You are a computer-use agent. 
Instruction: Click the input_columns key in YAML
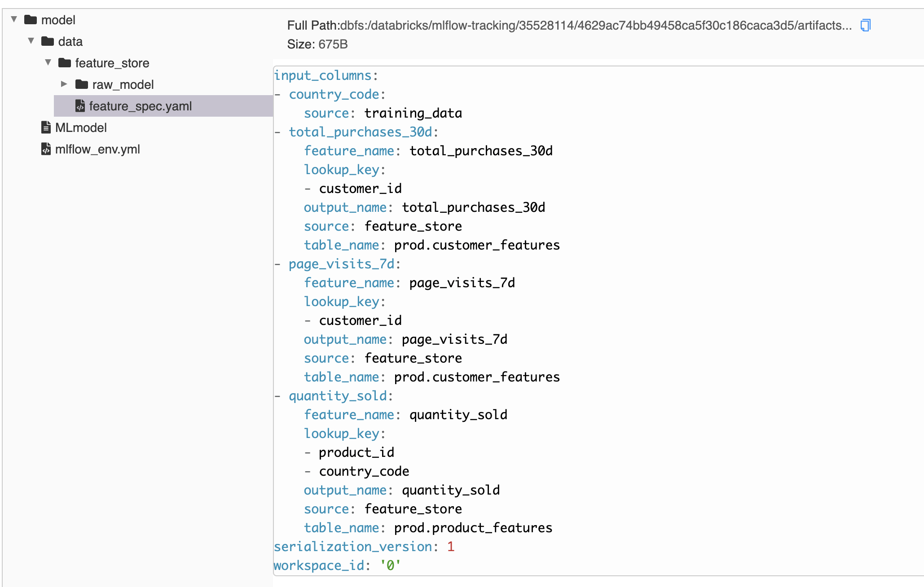click(x=323, y=75)
